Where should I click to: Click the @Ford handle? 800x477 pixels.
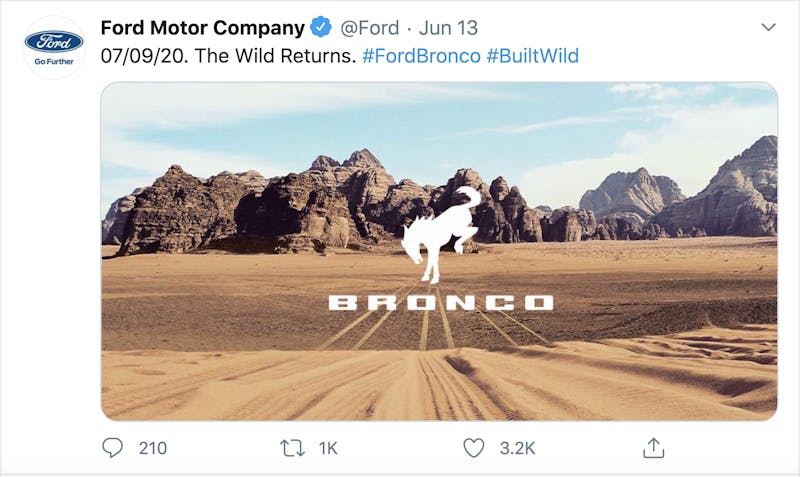[369, 27]
